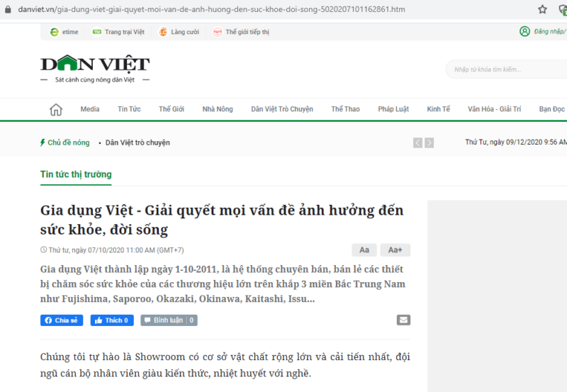Open the Thế giới tiếp thị link
567x392 pixels.
[x=241, y=32]
